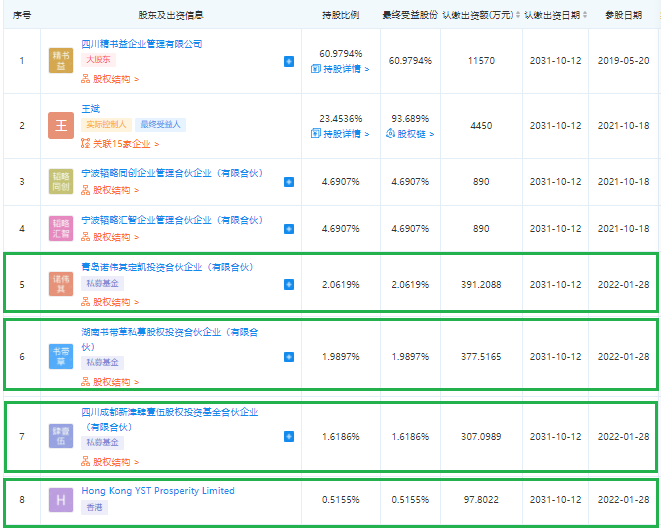Click 私募基金 tag on 湖南书带草 row

[102, 363]
